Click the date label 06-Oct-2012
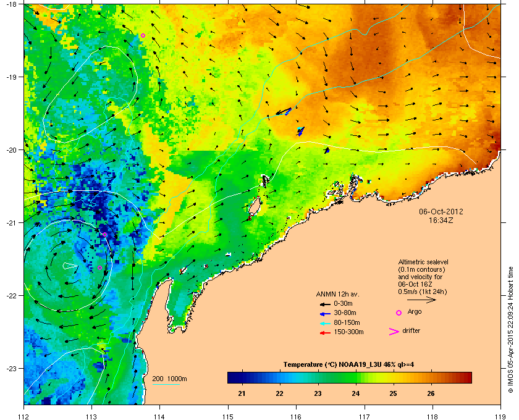Screen dimensions: 519x420 441,211
